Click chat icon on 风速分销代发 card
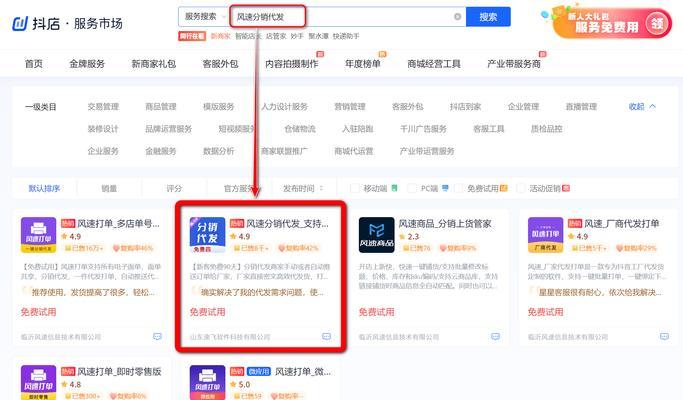The image size is (683, 400). click(326, 336)
